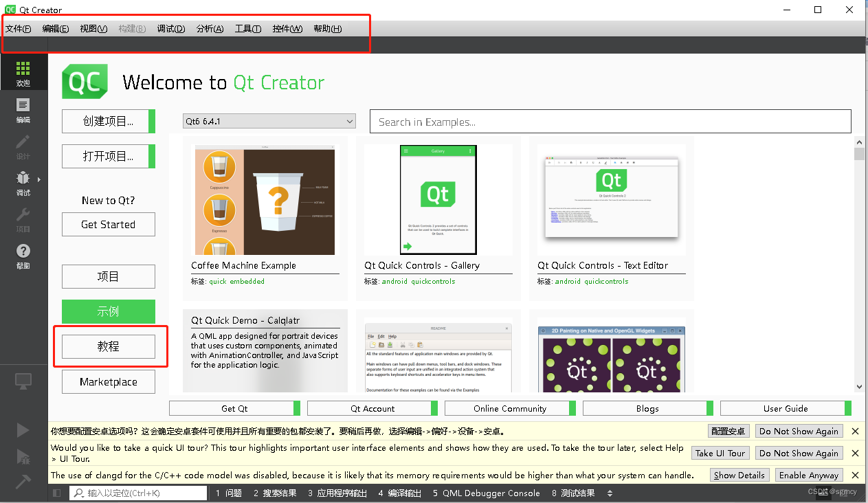Open the 8 测试结果 pane
Screen dimensions: 868x503
[573, 493]
